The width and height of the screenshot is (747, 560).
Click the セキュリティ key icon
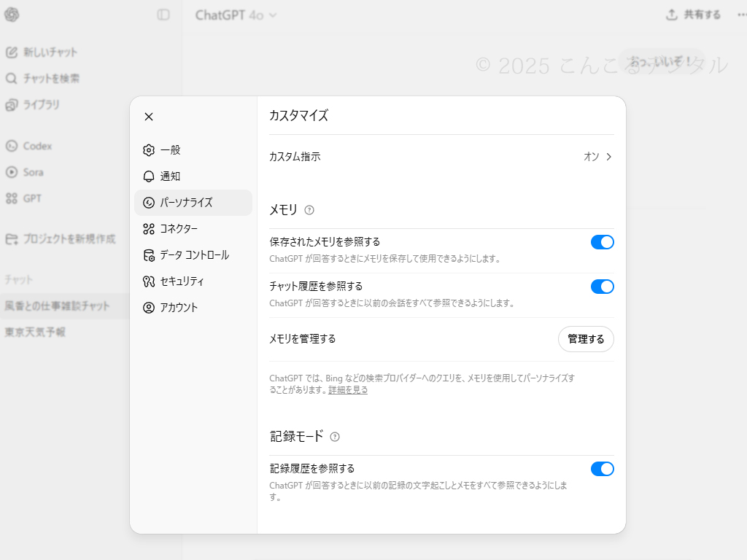pyautogui.click(x=149, y=281)
